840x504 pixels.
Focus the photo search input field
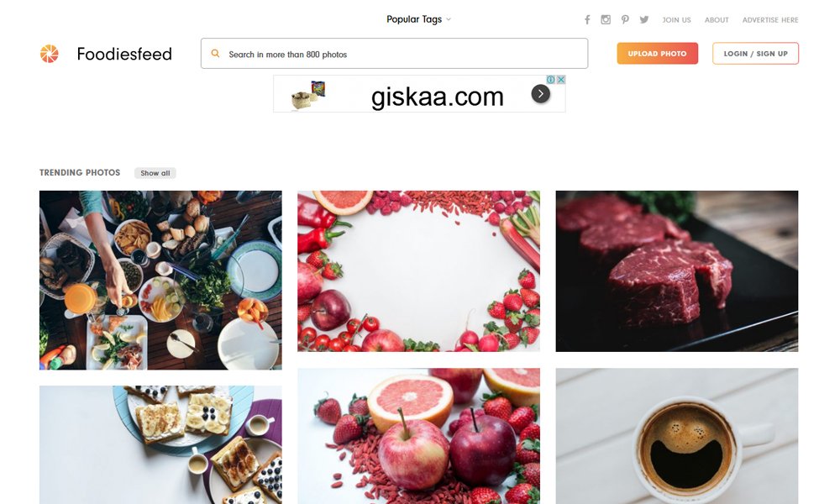[394, 54]
